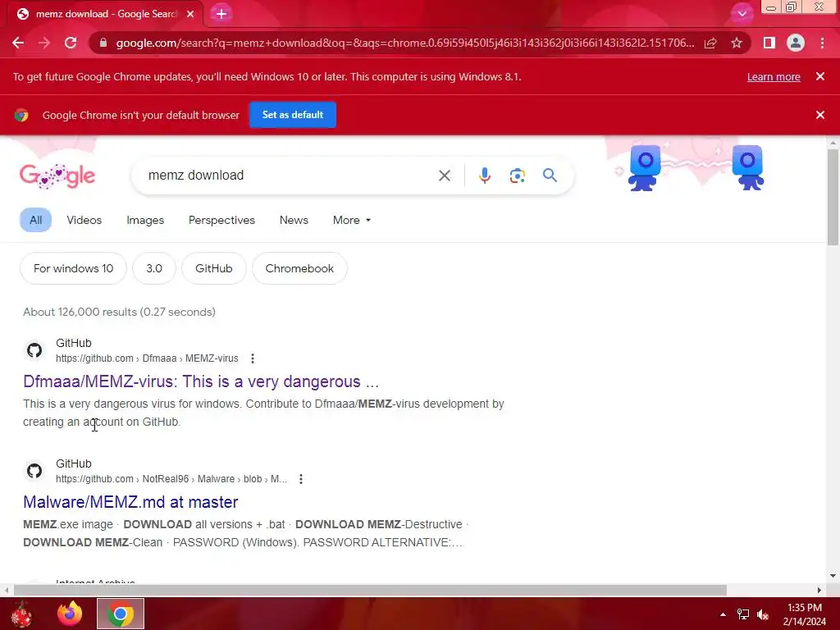The height and width of the screenshot is (630, 840).
Task: Apply the GitHub refinement chip
Action: tap(214, 268)
